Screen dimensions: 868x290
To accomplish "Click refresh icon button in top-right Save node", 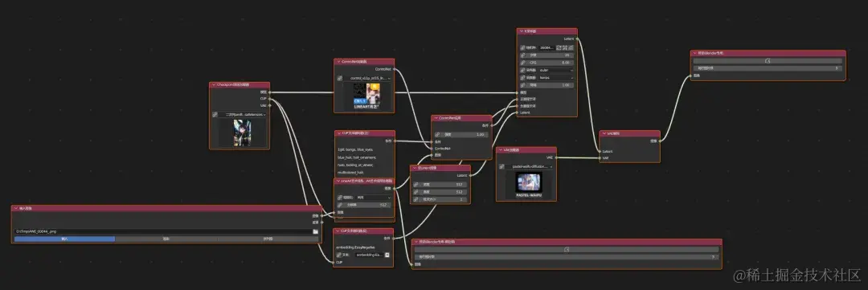I will point(768,61).
